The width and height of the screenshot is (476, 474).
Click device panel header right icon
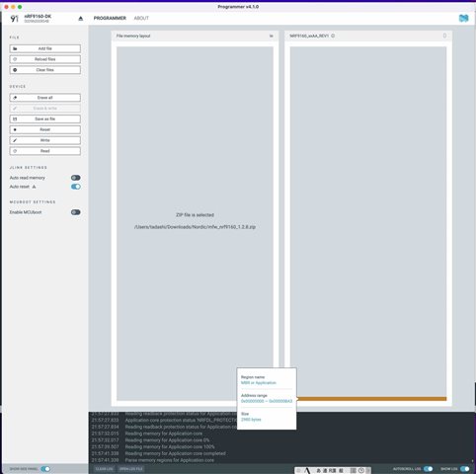point(444,36)
